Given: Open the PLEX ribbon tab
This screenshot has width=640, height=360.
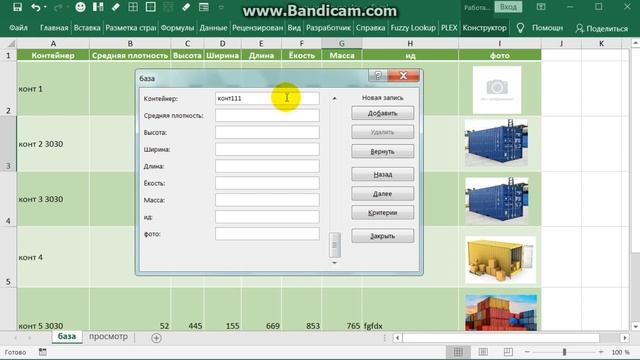Looking at the screenshot, I should [x=449, y=28].
